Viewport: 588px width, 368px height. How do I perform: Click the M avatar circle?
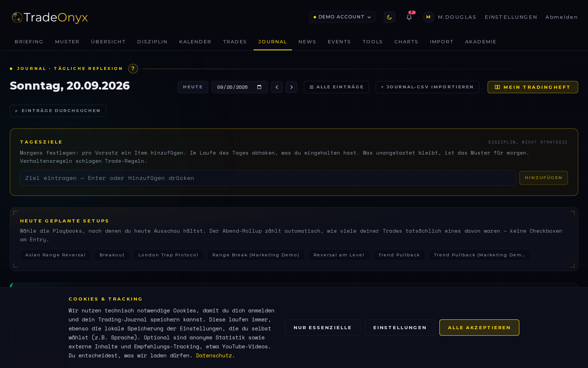click(x=428, y=17)
